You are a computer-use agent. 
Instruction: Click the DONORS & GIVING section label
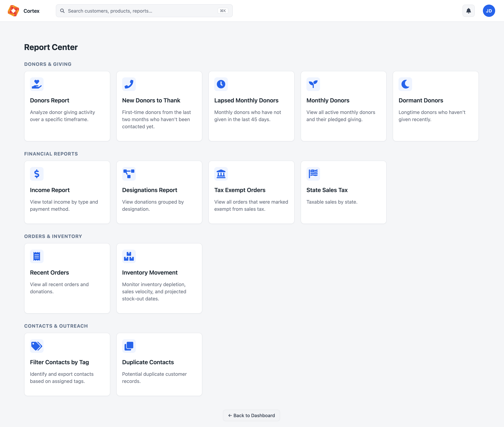pos(48,64)
